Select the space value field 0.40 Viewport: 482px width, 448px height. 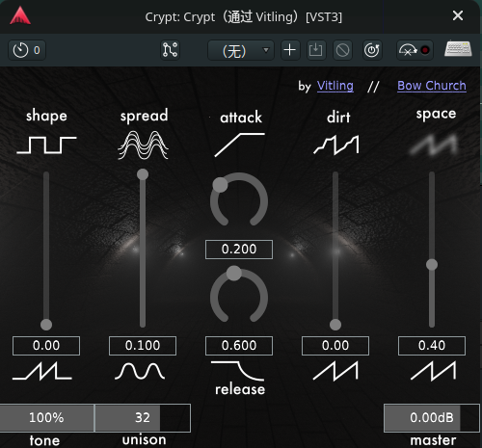pyautogui.click(x=432, y=346)
